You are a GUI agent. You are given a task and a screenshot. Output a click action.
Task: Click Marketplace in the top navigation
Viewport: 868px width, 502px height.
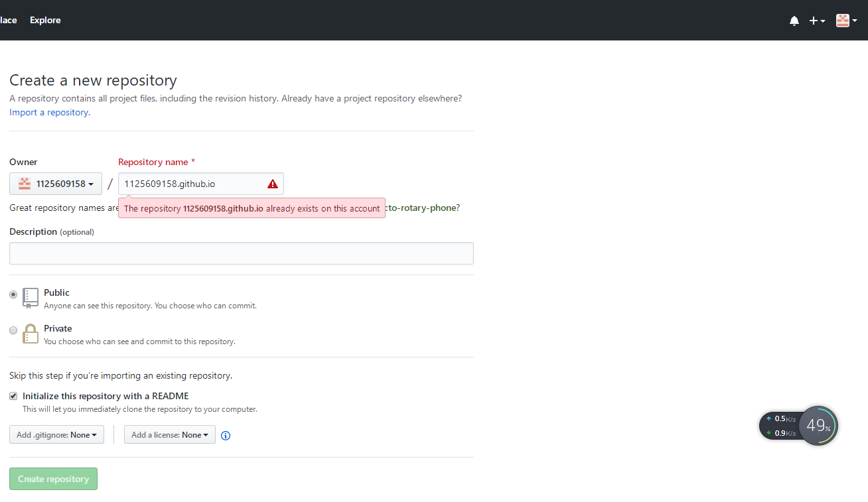click(8, 20)
